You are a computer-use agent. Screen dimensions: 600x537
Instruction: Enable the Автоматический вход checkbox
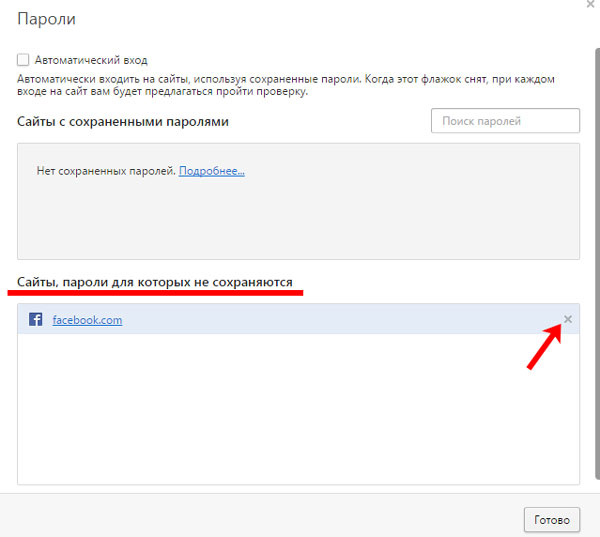point(24,60)
